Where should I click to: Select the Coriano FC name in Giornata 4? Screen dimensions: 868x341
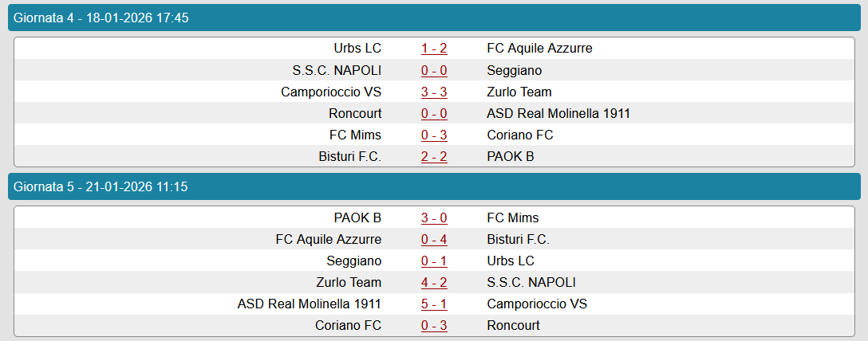[519, 135]
